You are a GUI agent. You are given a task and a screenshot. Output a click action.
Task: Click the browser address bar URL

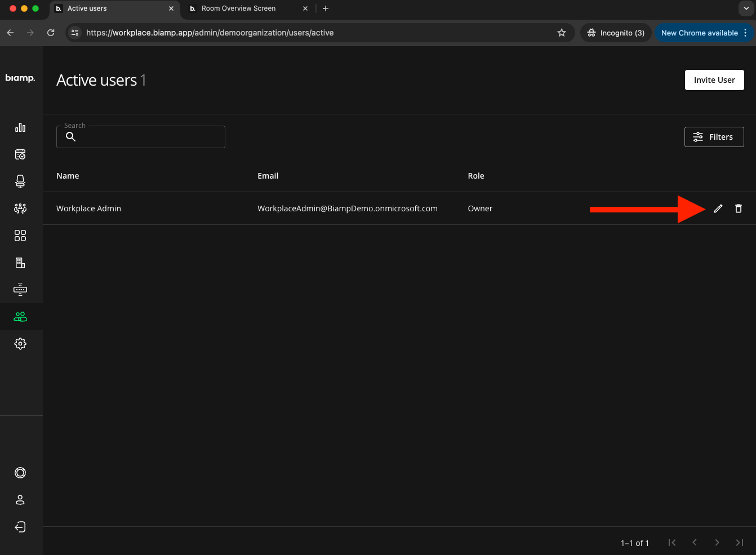pyautogui.click(x=210, y=33)
